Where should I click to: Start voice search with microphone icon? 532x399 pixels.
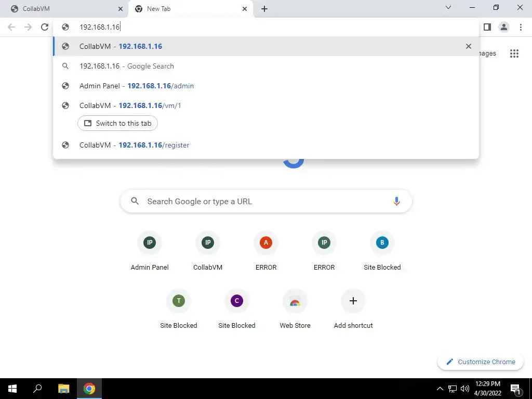[396, 201]
